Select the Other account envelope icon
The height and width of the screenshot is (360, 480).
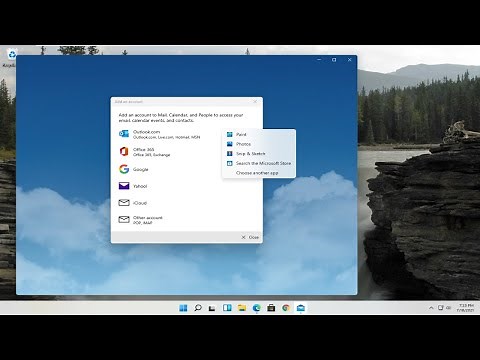coord(124,219)
